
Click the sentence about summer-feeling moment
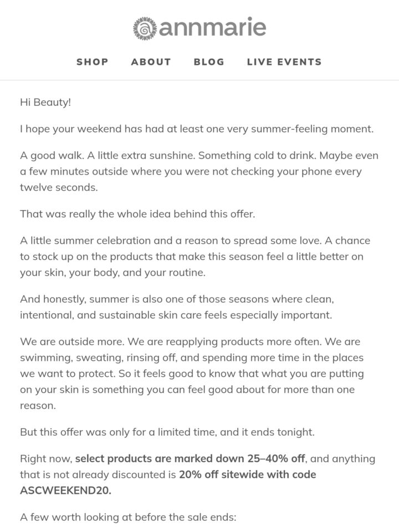coord(197,129)
